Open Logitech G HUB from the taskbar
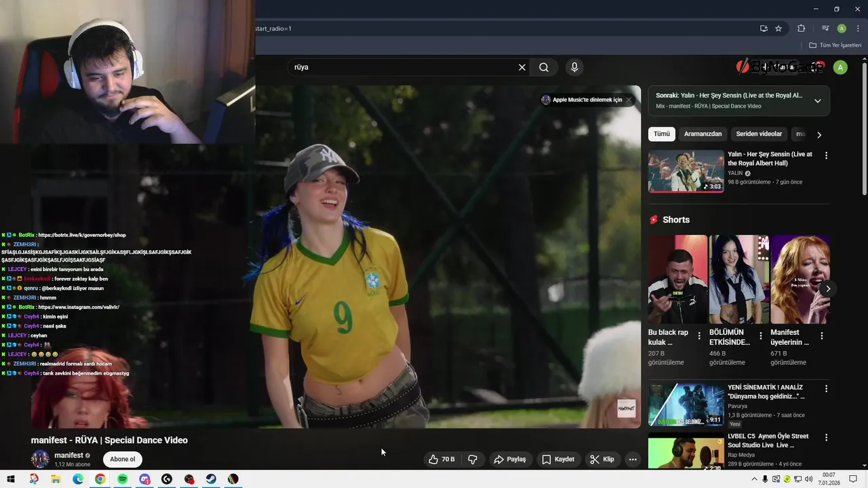The width and height of the screenshot is (868, 488). click(x=167, y=479)
